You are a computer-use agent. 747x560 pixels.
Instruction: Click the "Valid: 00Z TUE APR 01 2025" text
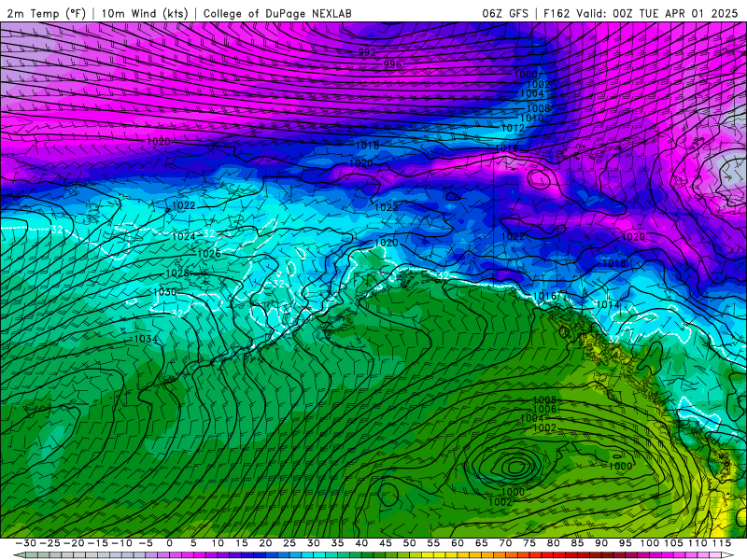click(x=657, y=13)
